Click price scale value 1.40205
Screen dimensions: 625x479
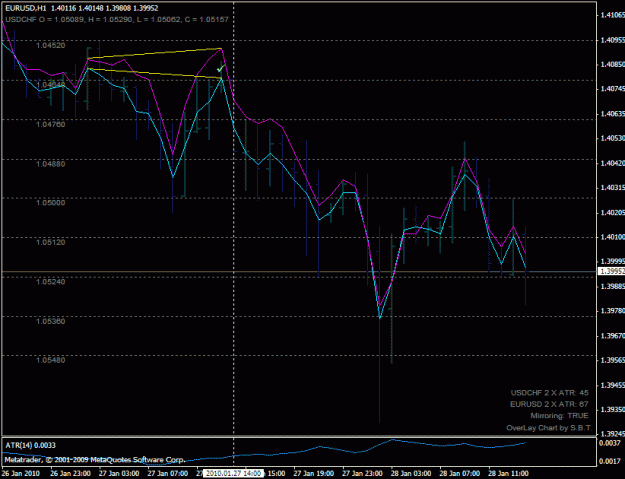pos(612,212)
